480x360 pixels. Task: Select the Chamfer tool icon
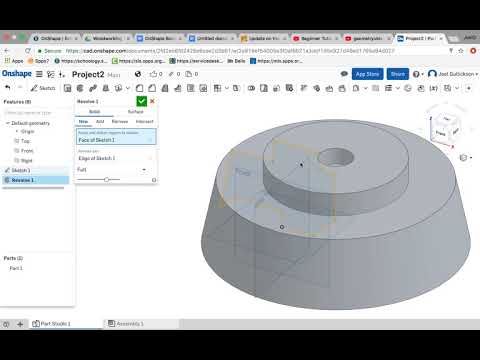point(152,88)
